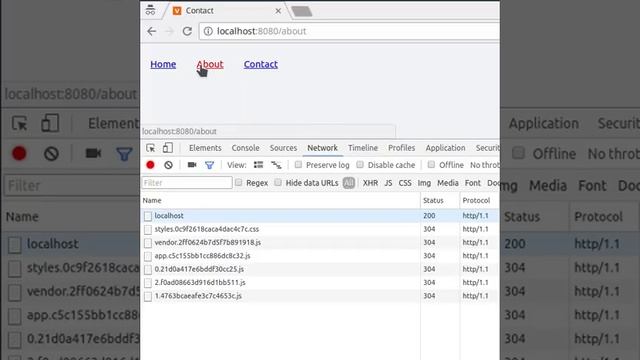
Task: Tick the Regex checkbox
Action: point(238,182)
